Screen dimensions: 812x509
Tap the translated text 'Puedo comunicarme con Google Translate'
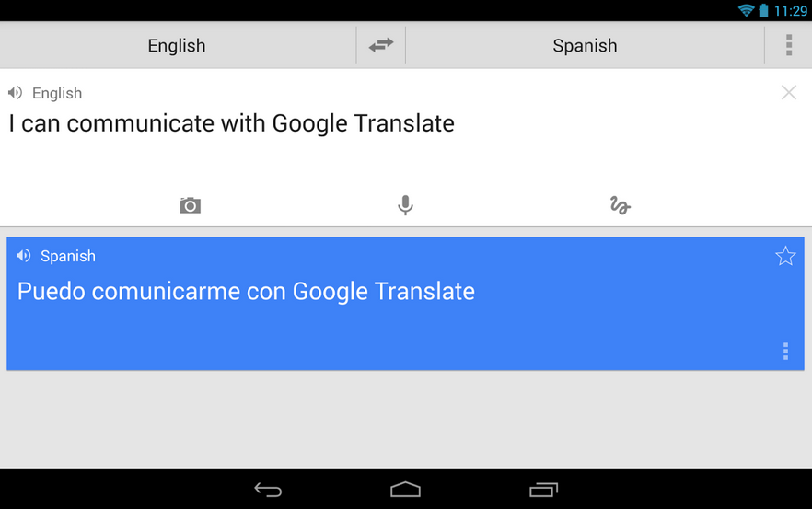[x=246, y=292]
